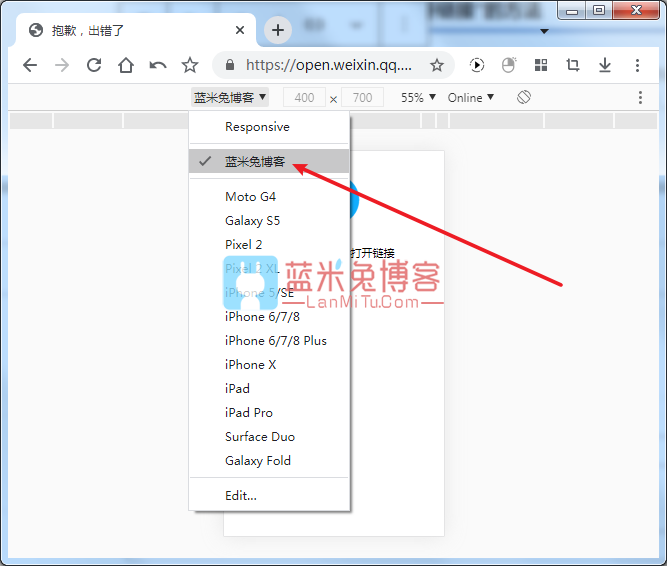Click the height field showing 700
This screenshot has width=667, height=566.
[362, 97]
